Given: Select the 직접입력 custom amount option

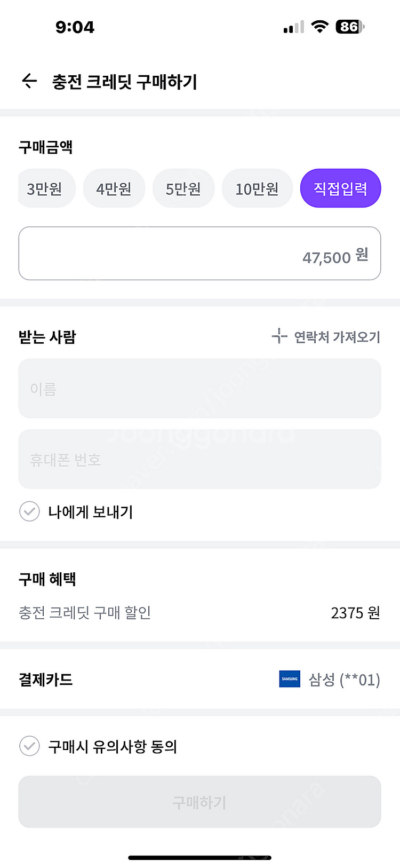Looking at the screenshot, I should 340,188.
